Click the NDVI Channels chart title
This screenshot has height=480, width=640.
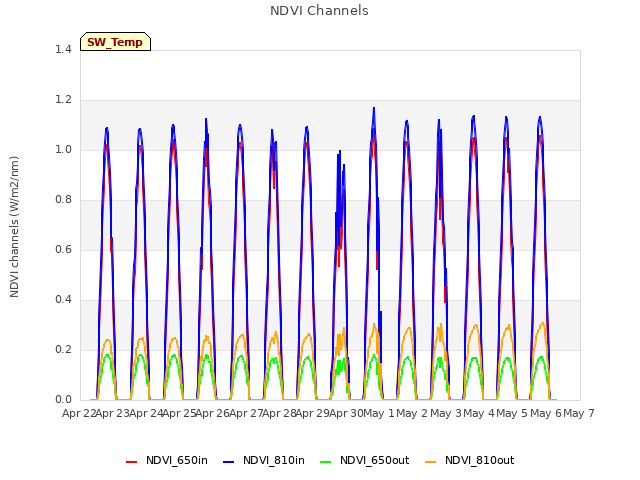(x=319, y=11)
